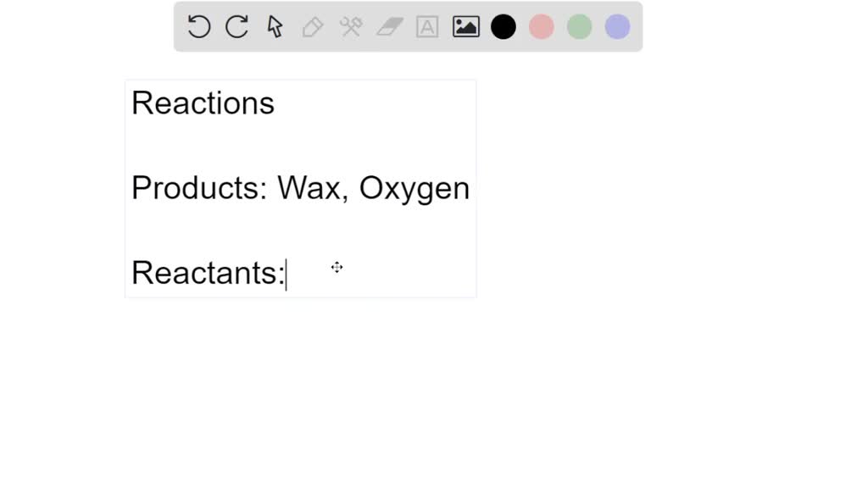The width and height of the screenshot is (868, 488).
Task: Select the Eraser tool
Action: [x=388, y=26]
